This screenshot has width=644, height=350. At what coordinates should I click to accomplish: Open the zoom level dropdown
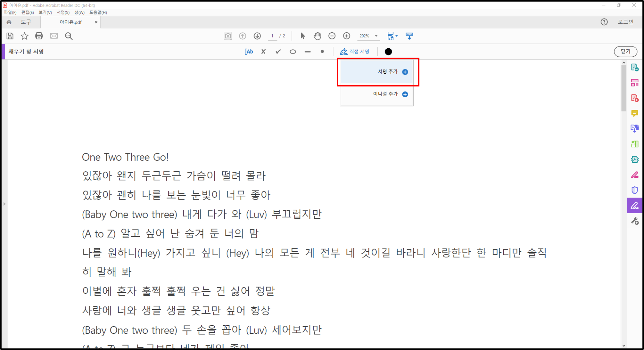(x=376, y=36)
